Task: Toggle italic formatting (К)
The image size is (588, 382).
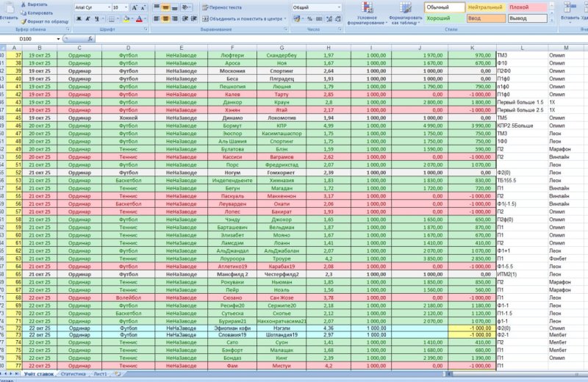Action: (86, 18)
